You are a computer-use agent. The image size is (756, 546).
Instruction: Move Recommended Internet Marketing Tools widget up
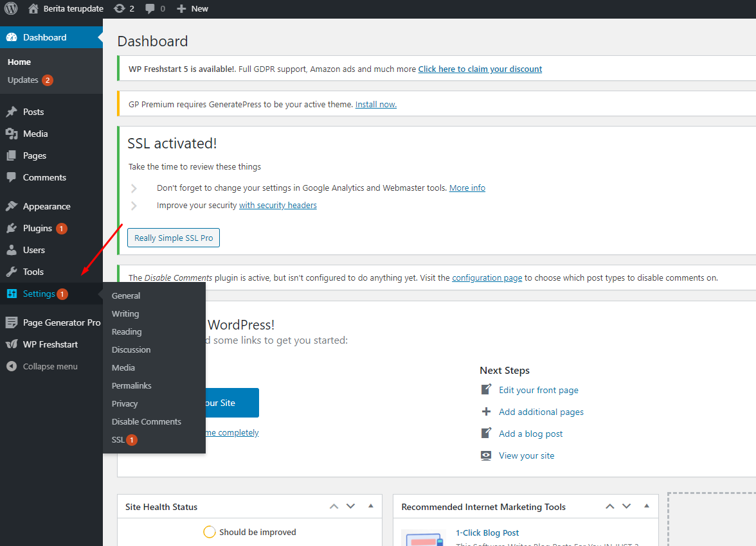coord(609,506)
